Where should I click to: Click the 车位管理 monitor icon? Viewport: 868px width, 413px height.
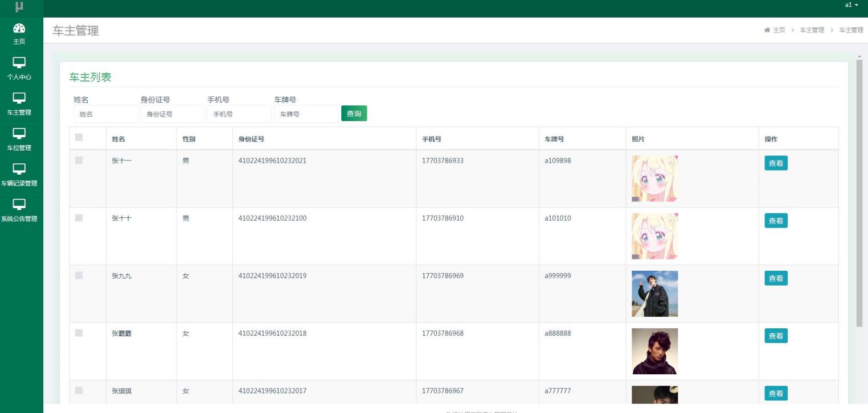tap(19, 133)
